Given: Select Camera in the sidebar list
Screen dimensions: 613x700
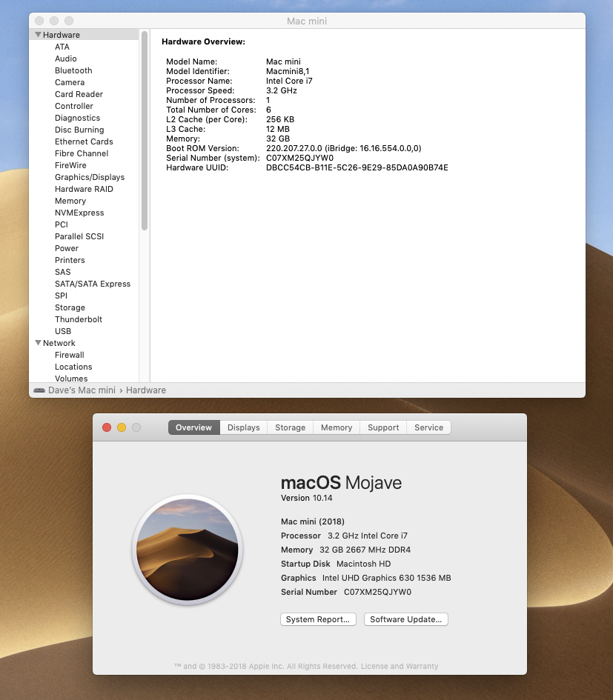Looking at the screenshot, I should [69, 82].
